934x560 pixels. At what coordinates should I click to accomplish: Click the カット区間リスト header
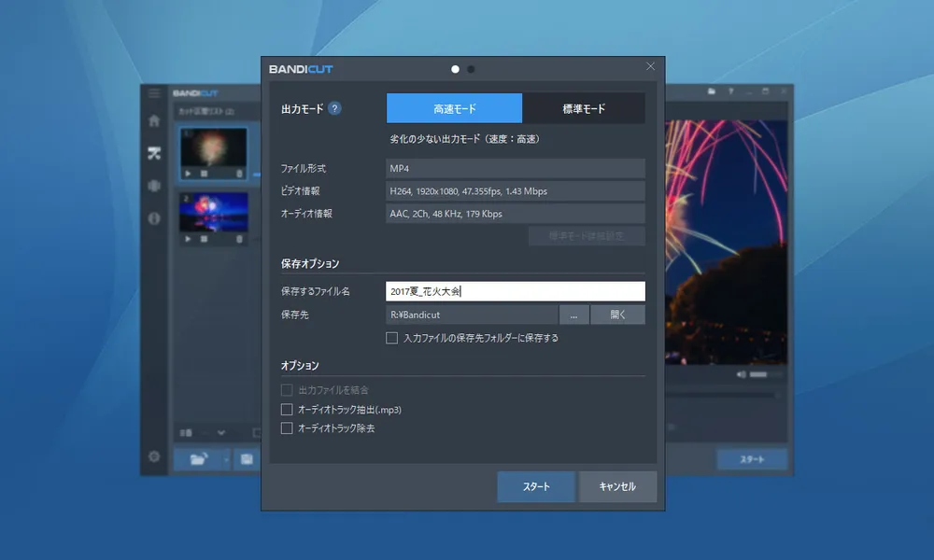pyautogui.click(x=206, y=111)
